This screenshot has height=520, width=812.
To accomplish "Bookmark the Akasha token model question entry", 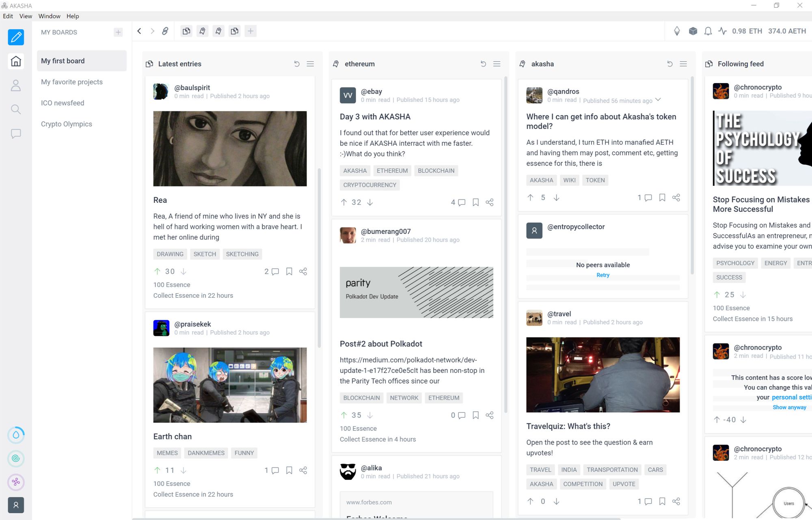I will (x=662, y=198).
